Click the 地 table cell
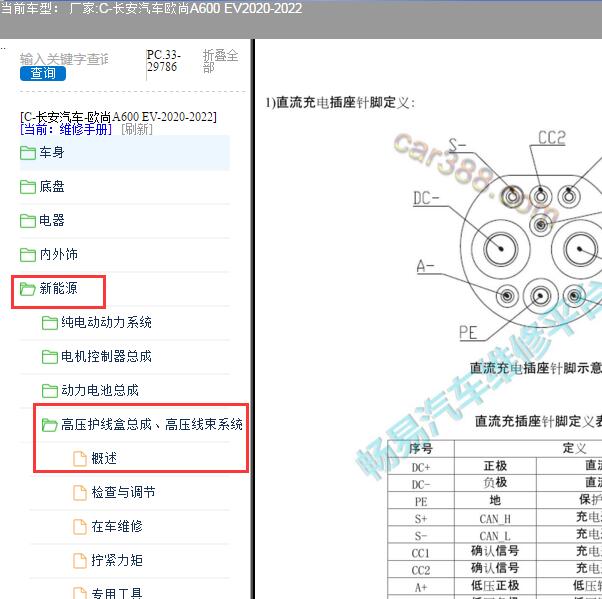Screen dimensions: 602x599 coord(495,500)
